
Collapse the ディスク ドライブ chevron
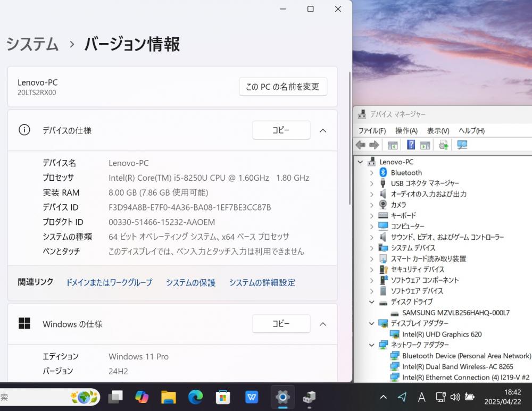pos(371,302)
